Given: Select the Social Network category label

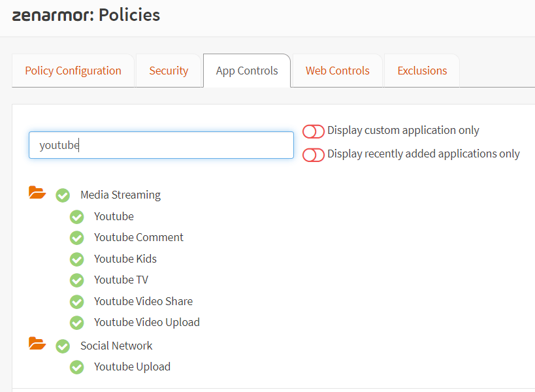Looking at the screenshot, I should [x=116, y=346].
